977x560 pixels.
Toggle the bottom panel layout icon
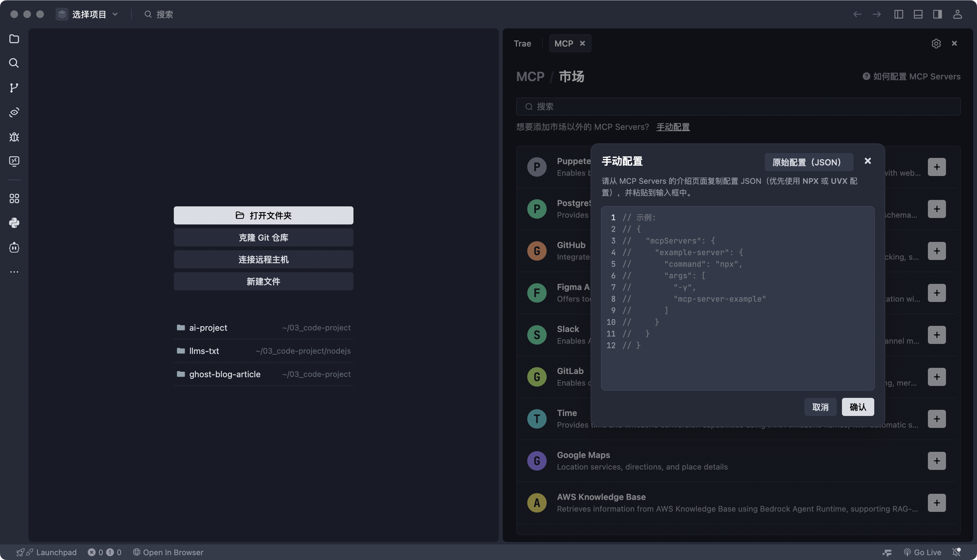coord(918,14)
